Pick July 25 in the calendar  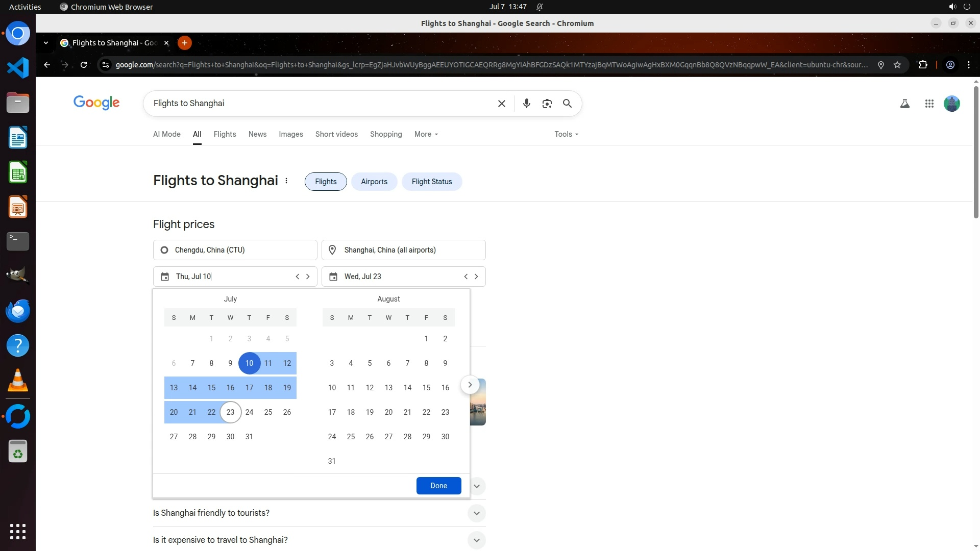[x=268, y=412]
